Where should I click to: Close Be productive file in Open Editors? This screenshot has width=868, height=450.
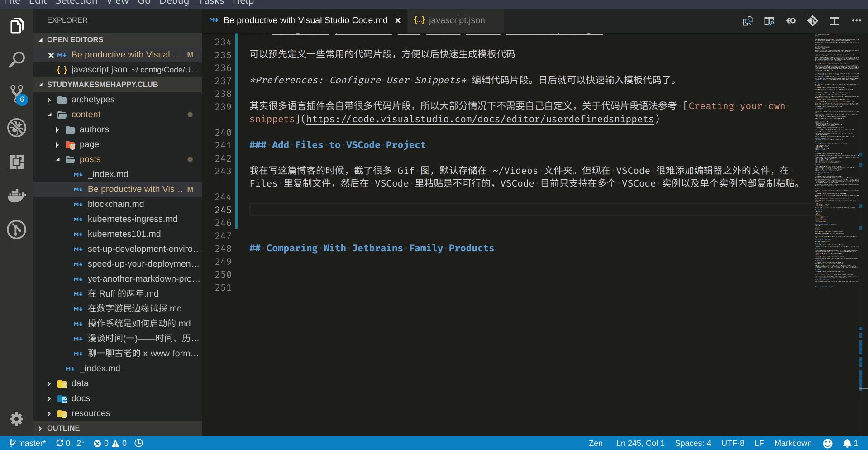click(x=51, y=55)
